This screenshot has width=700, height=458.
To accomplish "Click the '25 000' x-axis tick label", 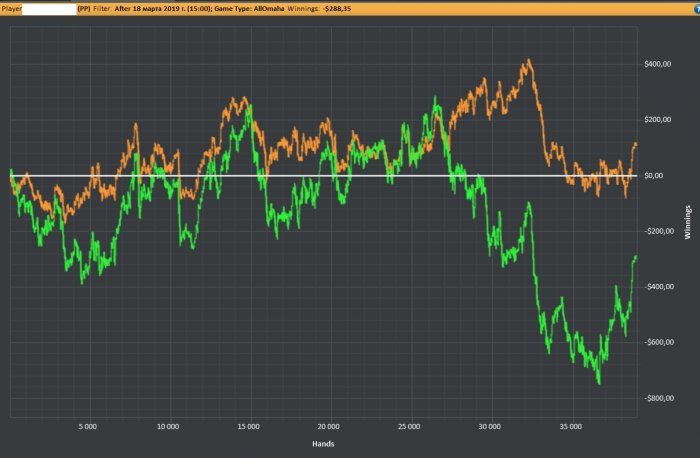I will pyautogui.click(x=409, y=427).
